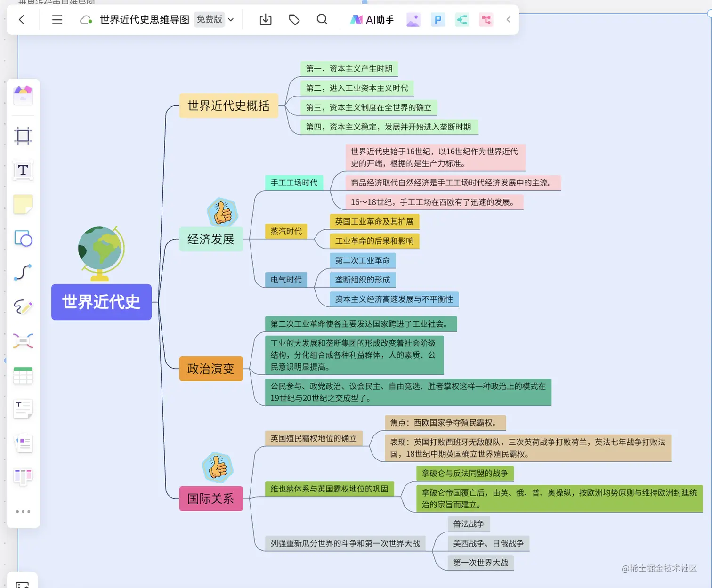Select node 第一，资本主义产生时期
The image size is (712, 588).
coord(349,69)
